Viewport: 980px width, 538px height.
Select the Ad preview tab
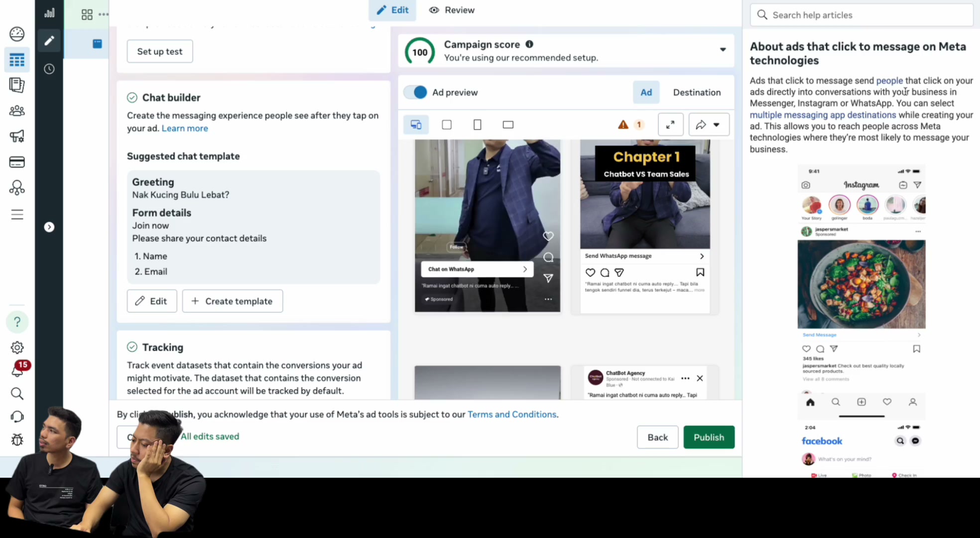646,92
